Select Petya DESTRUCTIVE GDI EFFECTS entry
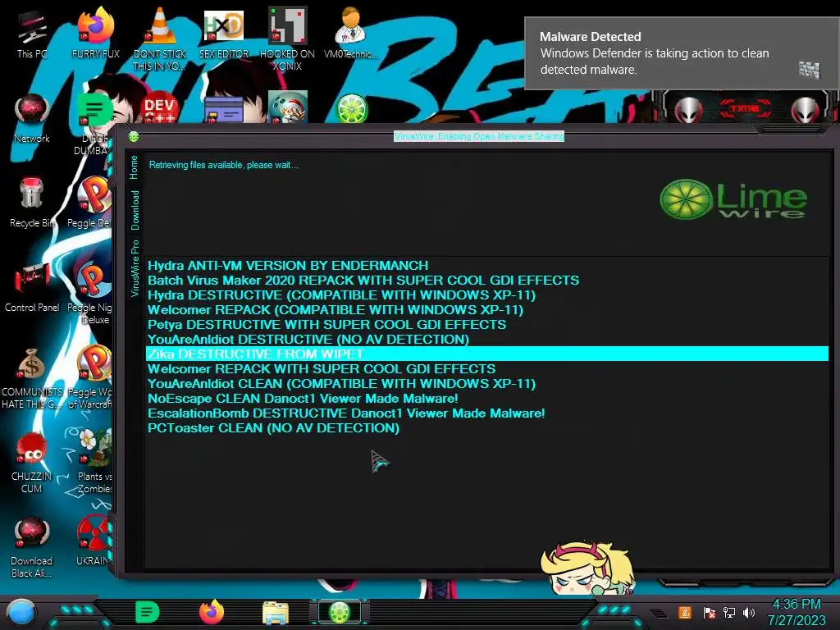Viewport: 840px width, 630px height. pyautogui.click(x=487, y=324)
